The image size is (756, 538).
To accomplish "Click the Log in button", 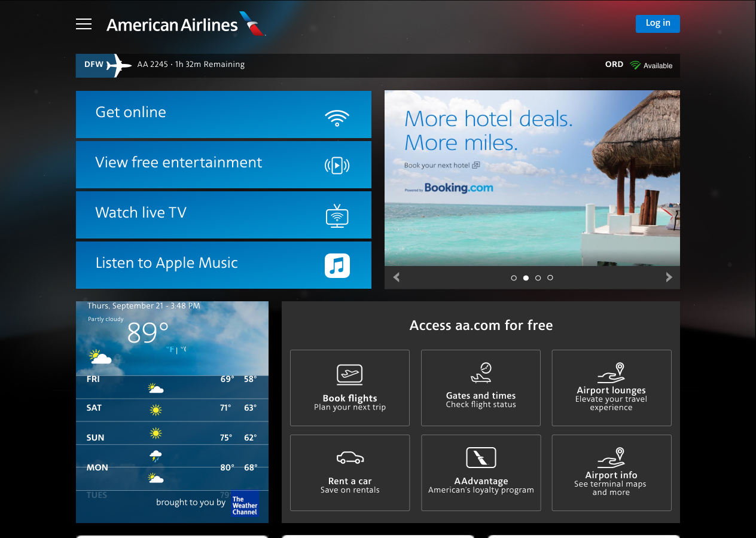I will 657,23.
